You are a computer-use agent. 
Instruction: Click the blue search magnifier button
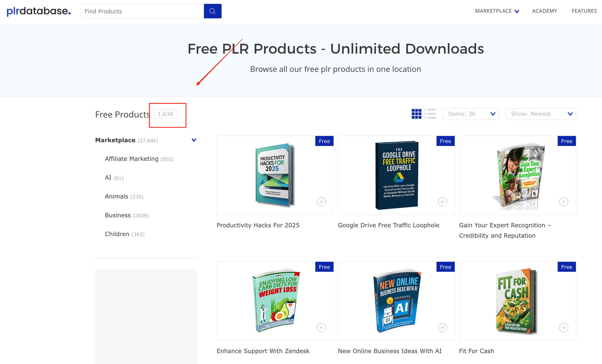click(212, 11)
